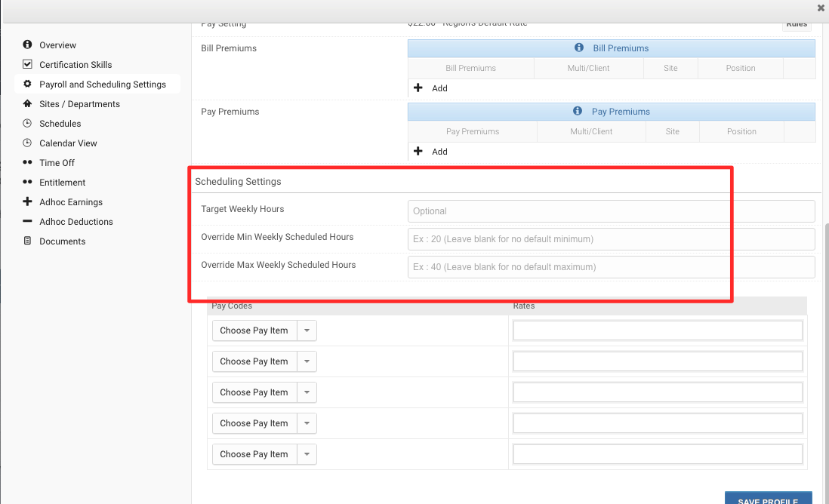Open the Documents section

[x=63, y=241]
